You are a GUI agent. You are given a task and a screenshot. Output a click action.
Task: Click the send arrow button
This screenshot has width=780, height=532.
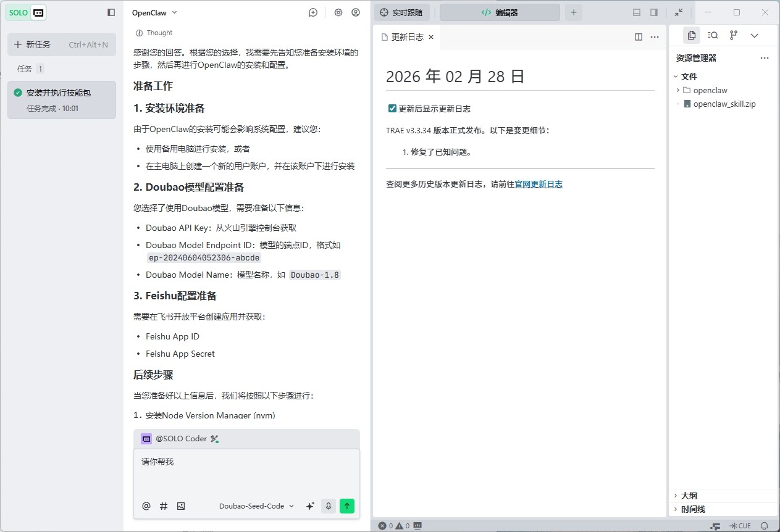347,506
